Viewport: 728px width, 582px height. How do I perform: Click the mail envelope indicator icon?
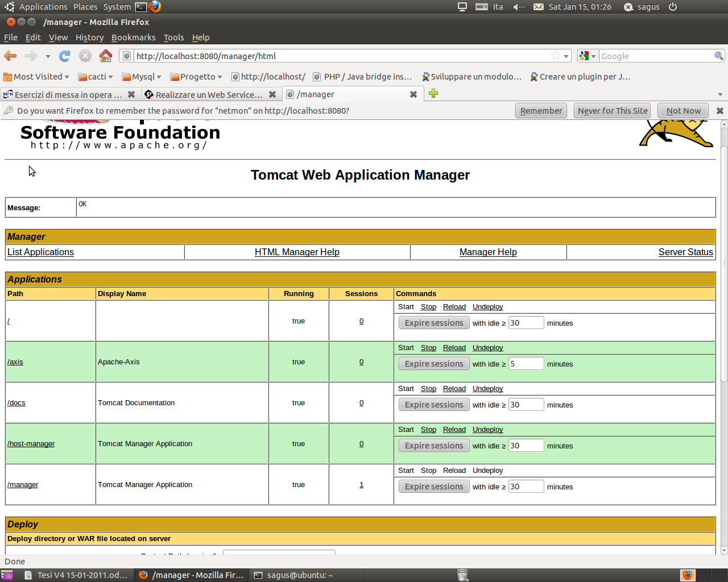[538, 7]
